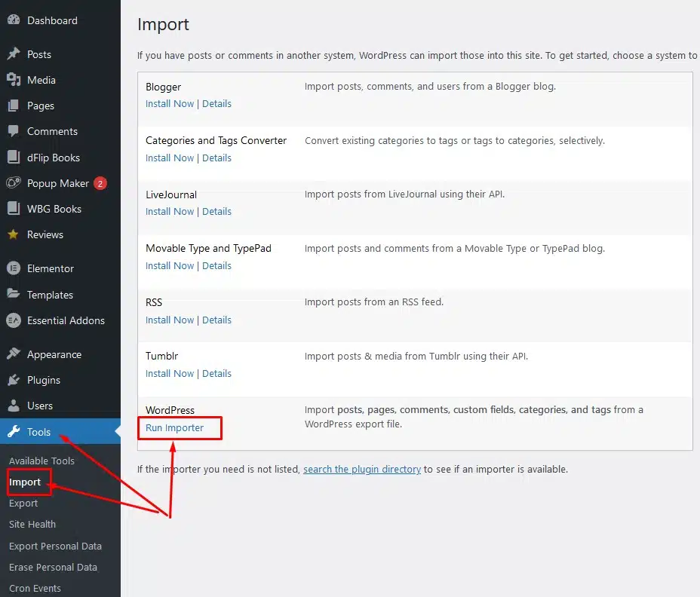Image resolution: width=700 pixels, height=597 pixels.
Task: Install the RSS importer now
Action: click(x=170, y=320)
